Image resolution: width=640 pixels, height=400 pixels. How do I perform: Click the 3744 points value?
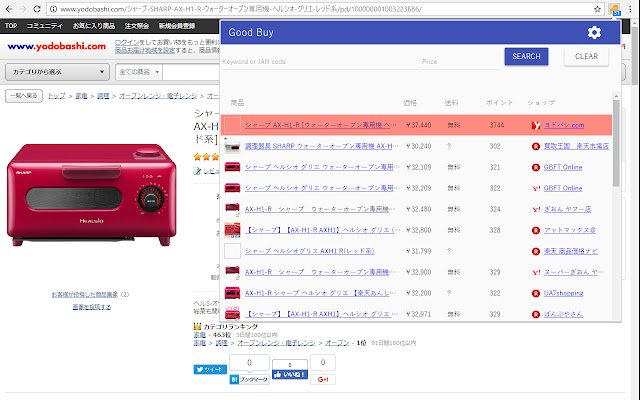497,125
